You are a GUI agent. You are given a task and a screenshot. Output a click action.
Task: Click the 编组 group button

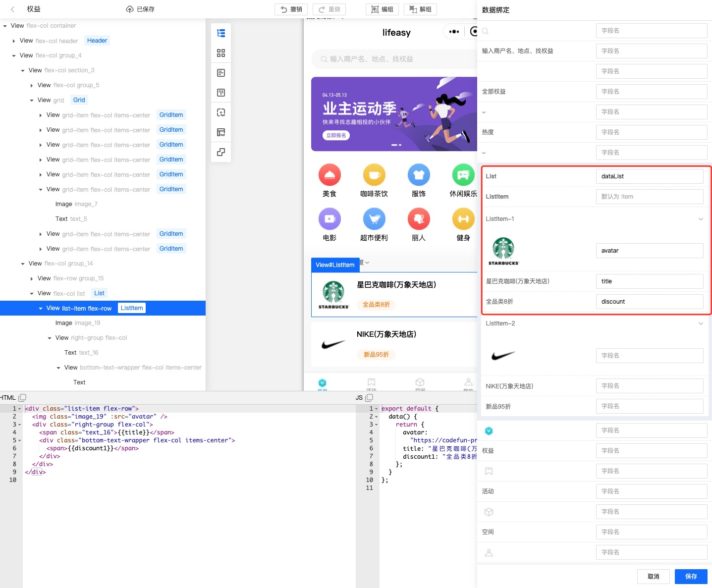coord(383,9)
